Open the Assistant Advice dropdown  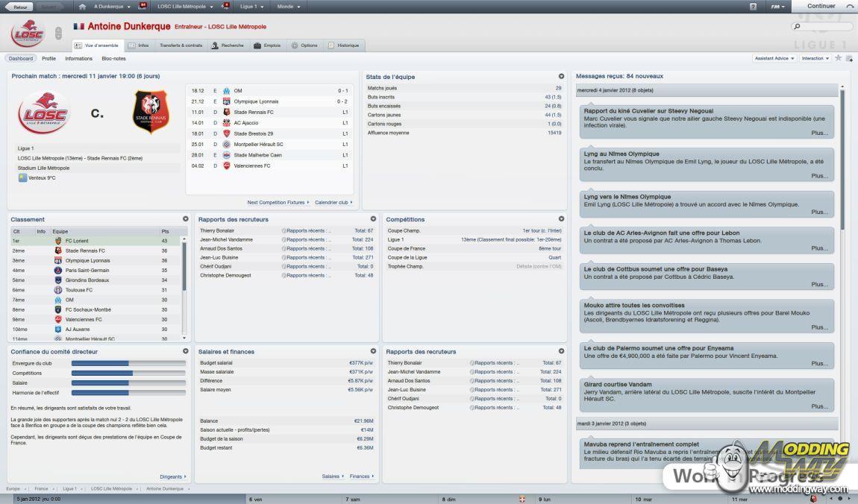(x=774, y=58)
